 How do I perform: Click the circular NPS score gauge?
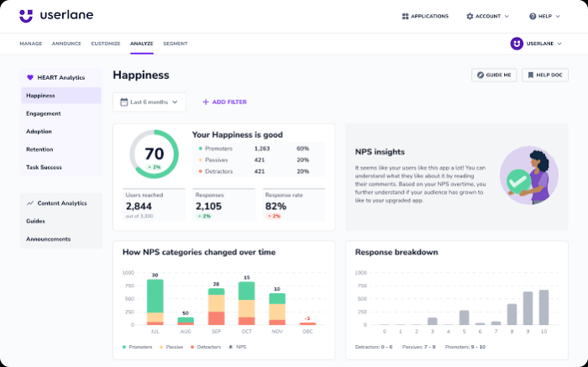(x=154, y=155)
